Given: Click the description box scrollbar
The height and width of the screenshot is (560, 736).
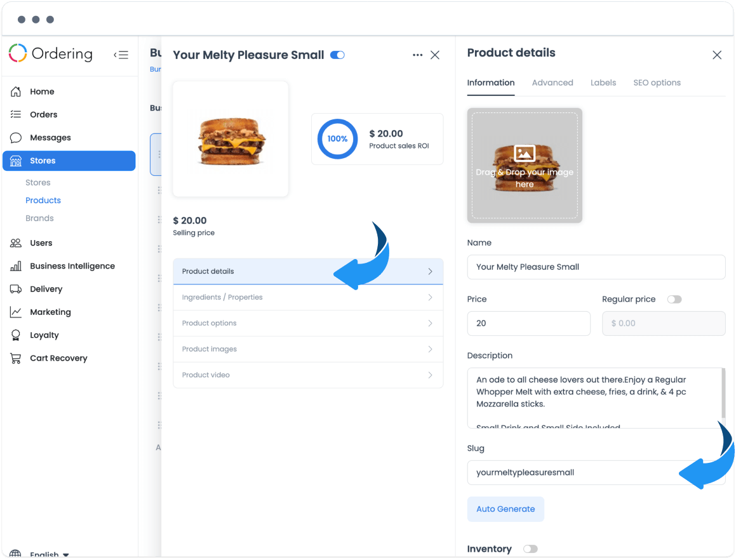Looking at the screenshot, I should pos(723,394).
